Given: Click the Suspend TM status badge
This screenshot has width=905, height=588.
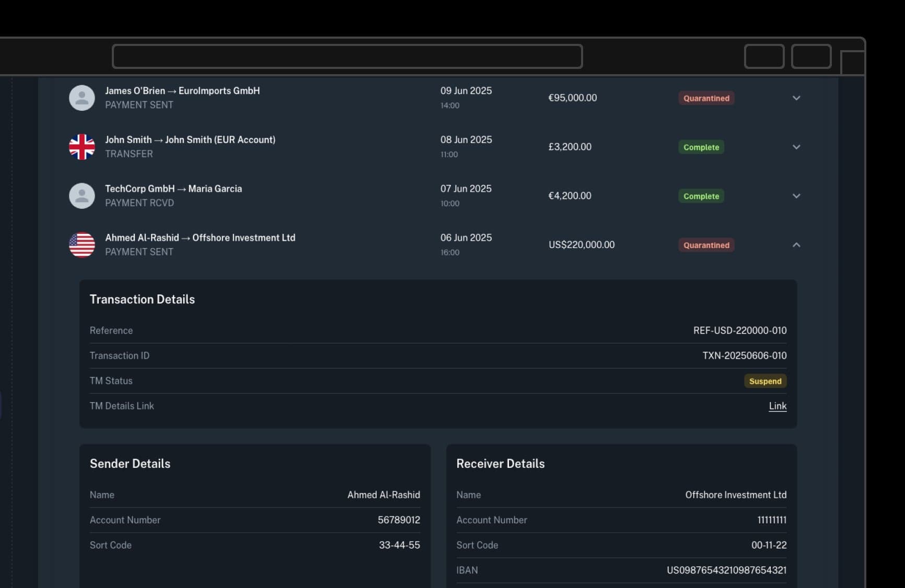Looking at the screenshot, I should coord(765,381).
